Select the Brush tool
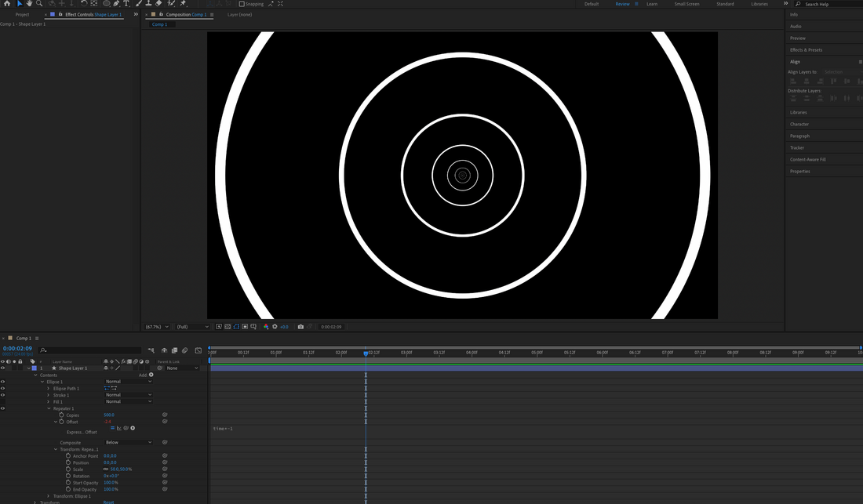The height and width of the screenshot is (504, 863). point(139,3)
